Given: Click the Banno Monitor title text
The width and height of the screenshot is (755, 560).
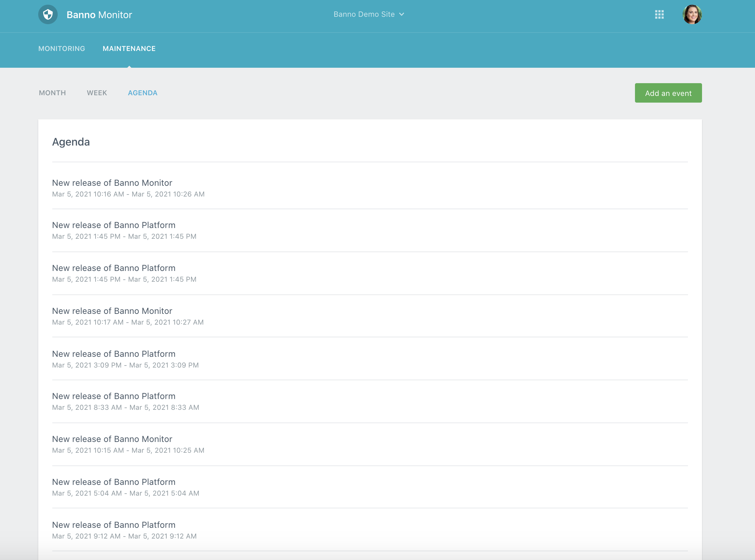Looking at the screenshot, I should pyautogui.click(x=99, y=15).
